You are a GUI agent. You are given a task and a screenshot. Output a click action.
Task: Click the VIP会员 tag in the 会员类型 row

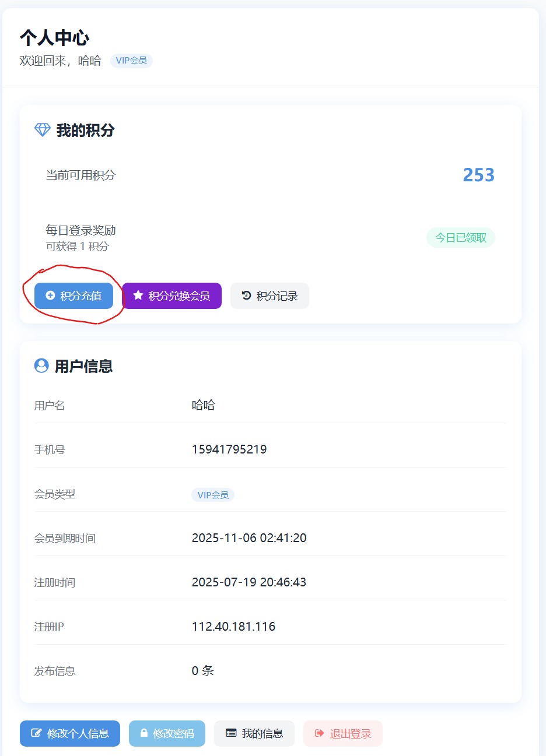213,495
